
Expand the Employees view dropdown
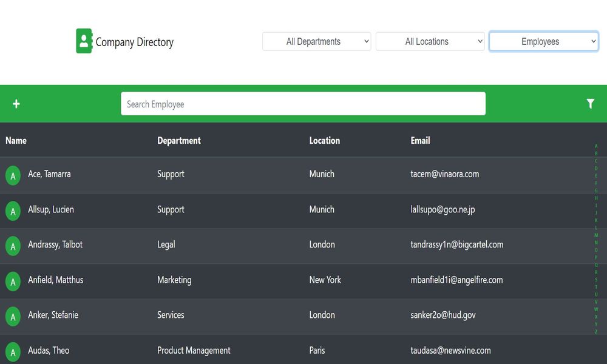pos(543,41)
